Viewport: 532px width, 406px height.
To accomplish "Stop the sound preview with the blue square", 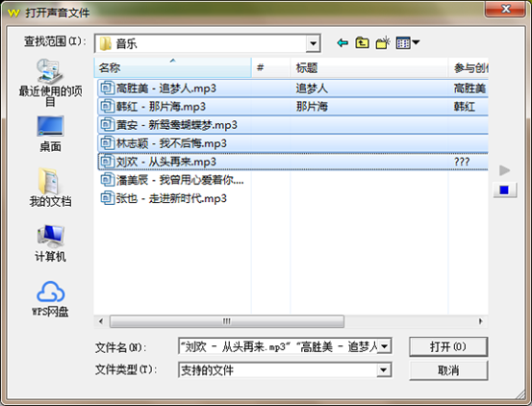I will [x=504, y=190].
